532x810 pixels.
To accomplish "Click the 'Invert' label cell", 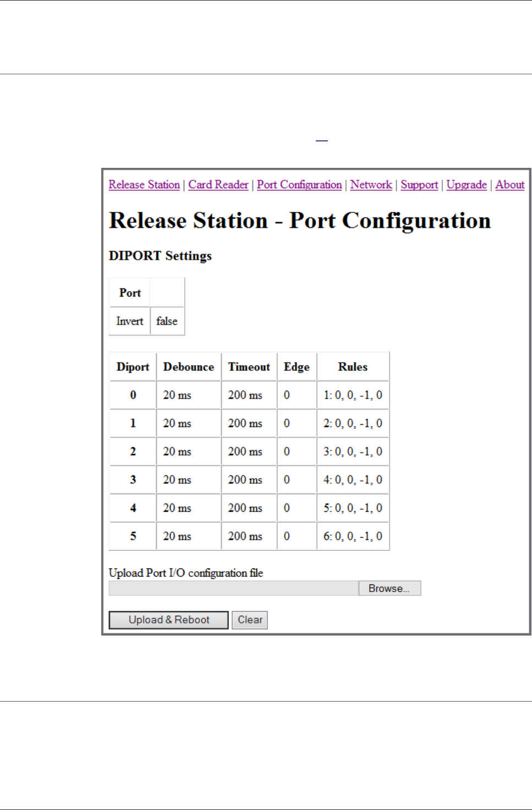I will coord(130,321).
